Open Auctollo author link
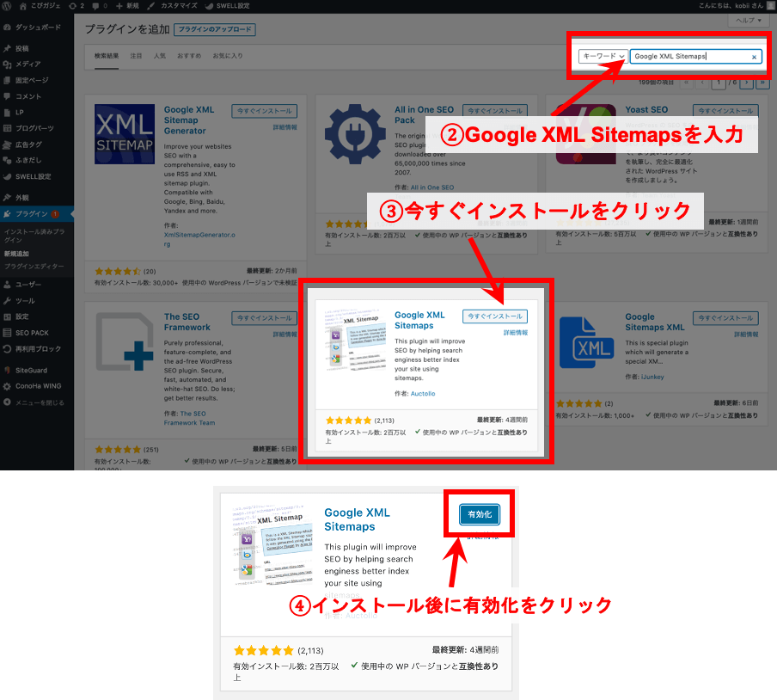Screen dimensions: 777x700 [x=423, y=394]
